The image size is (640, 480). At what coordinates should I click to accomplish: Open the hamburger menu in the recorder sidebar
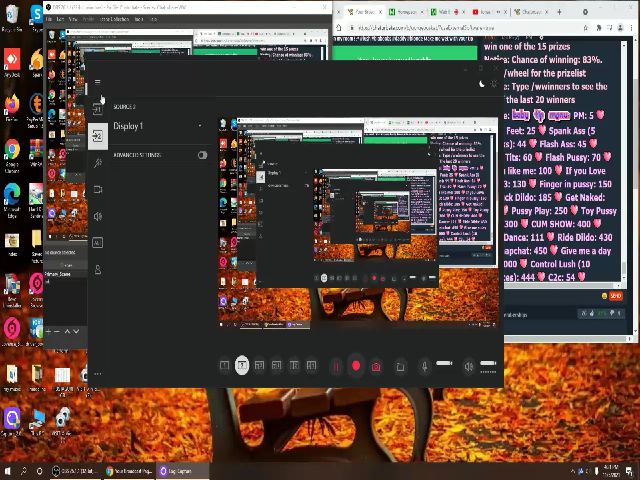click(x=97, y=82)
